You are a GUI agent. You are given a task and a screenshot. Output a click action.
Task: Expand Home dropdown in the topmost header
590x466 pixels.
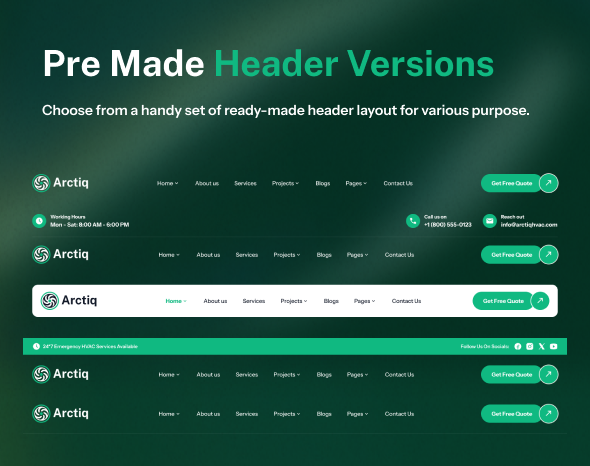(167, 183)
